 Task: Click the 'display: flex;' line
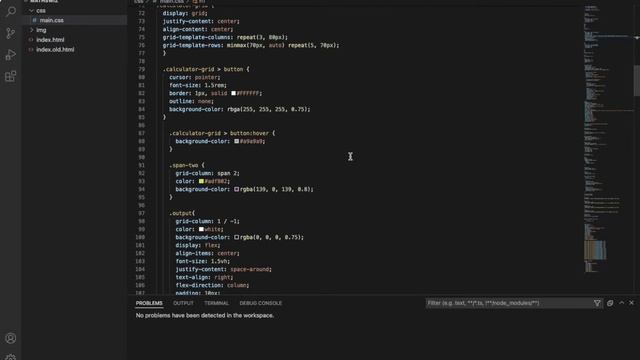tap(198, 245)
